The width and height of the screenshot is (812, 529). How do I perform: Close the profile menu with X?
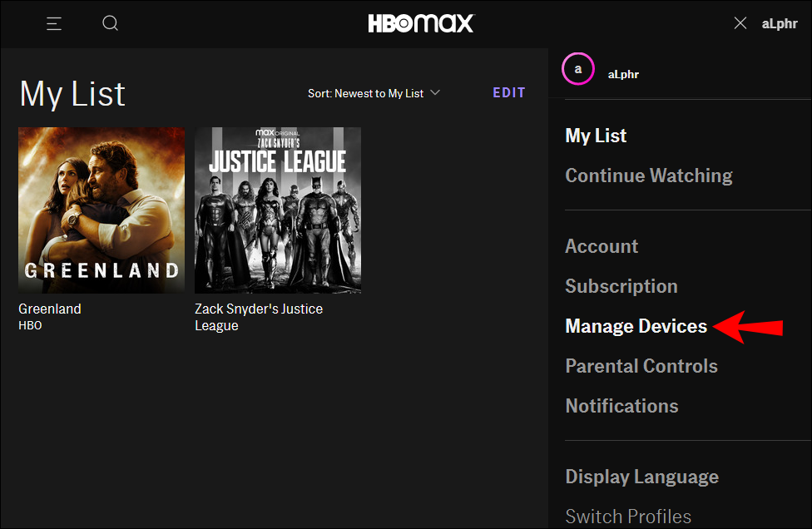coord(740,22)
